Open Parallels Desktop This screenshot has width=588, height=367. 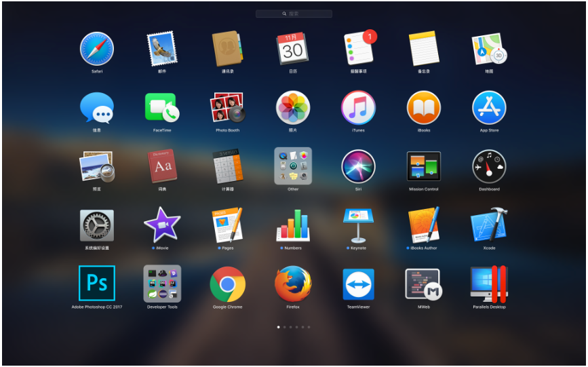[489, 284]
